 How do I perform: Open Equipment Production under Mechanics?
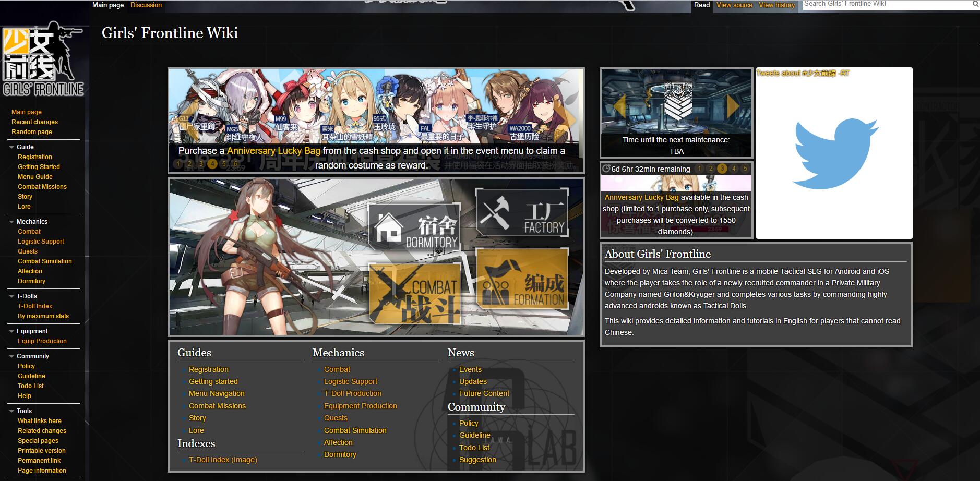coord(361,406)
